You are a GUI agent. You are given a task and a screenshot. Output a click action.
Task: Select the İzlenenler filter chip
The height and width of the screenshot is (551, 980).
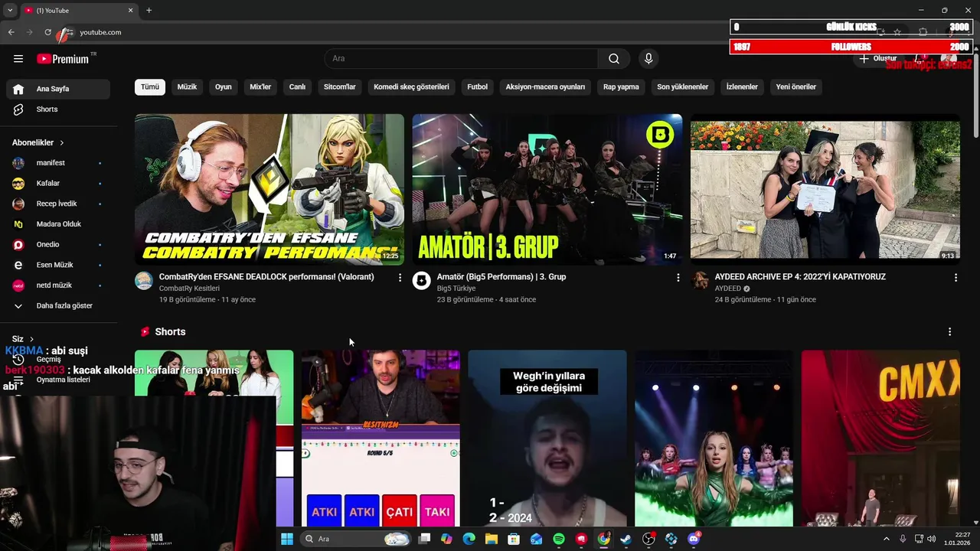742,86
